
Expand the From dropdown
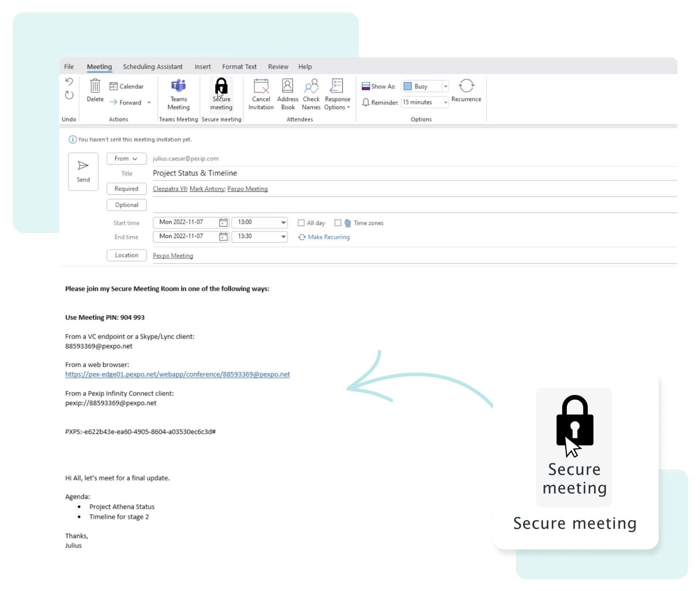point(126,159)
